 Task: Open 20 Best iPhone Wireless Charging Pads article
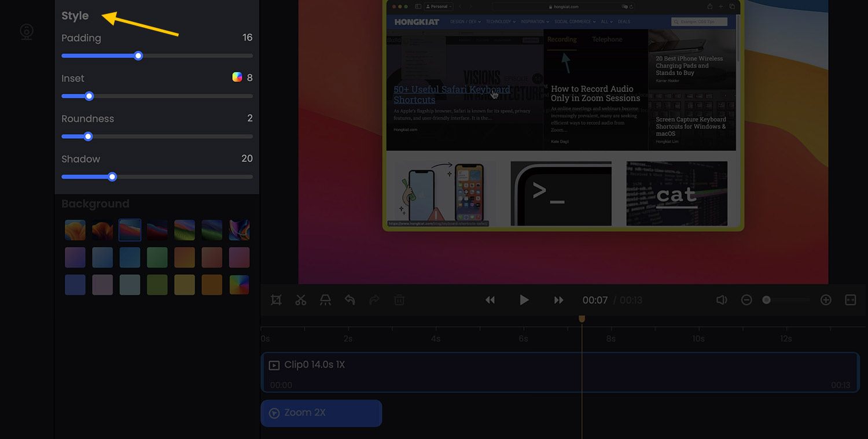click(689, 65)
